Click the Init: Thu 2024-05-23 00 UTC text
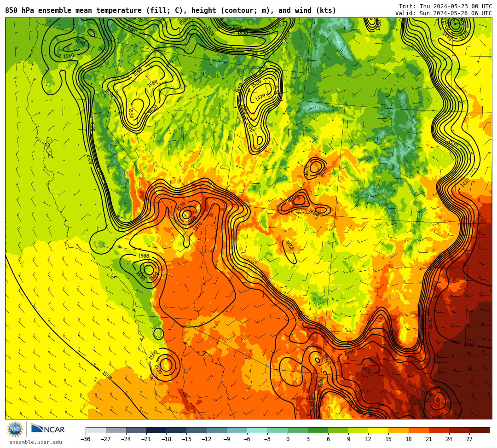 (445, 6)
